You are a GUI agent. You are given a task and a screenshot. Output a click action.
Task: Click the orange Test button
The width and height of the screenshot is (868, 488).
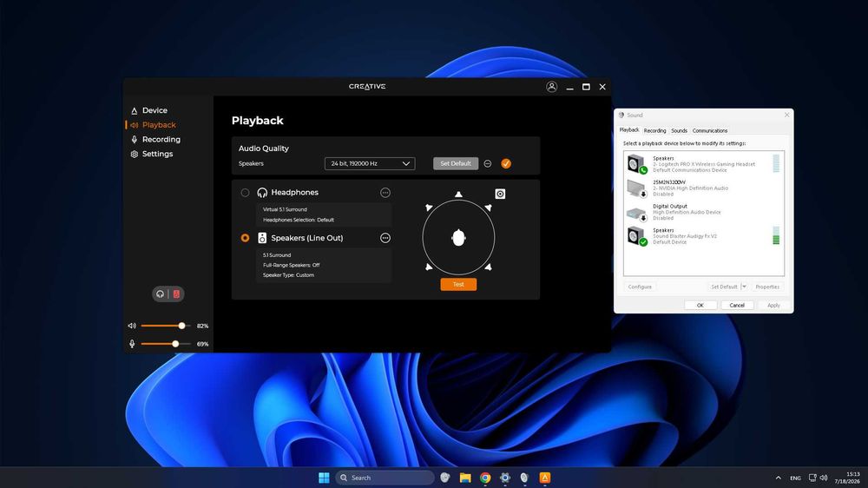tap(458, 284)
